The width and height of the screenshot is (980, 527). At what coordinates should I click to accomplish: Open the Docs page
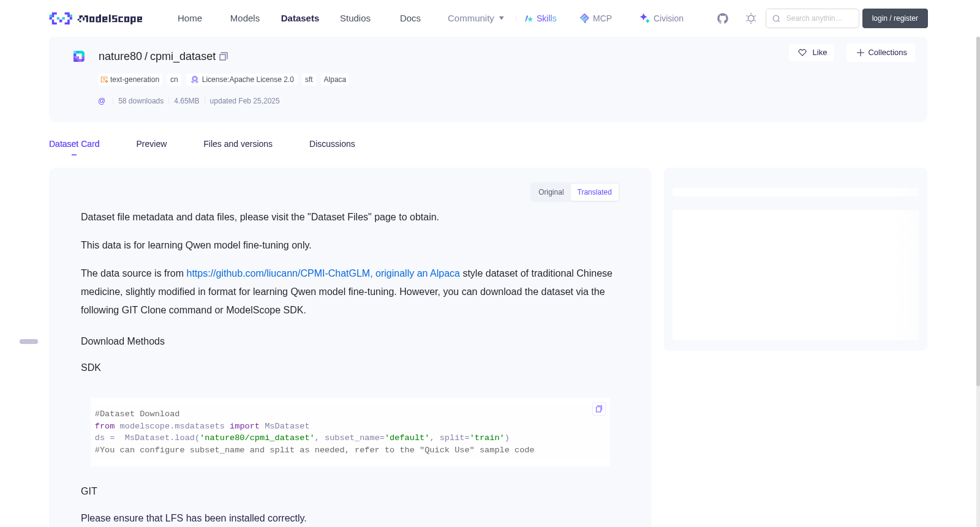click(x=410, y=18)
